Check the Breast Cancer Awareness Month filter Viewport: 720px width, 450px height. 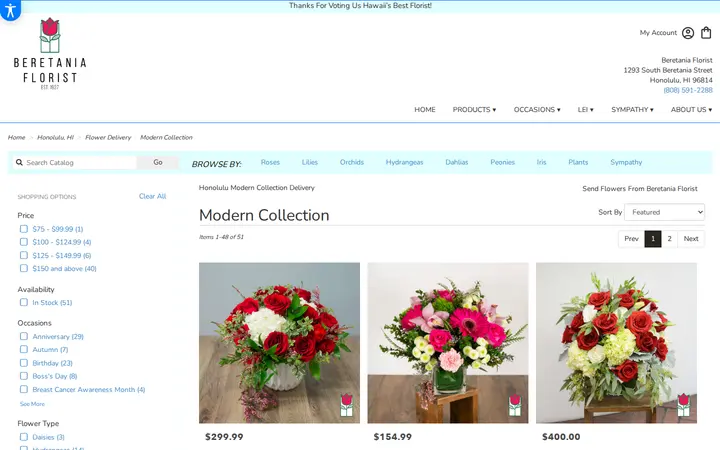[24, 389]
